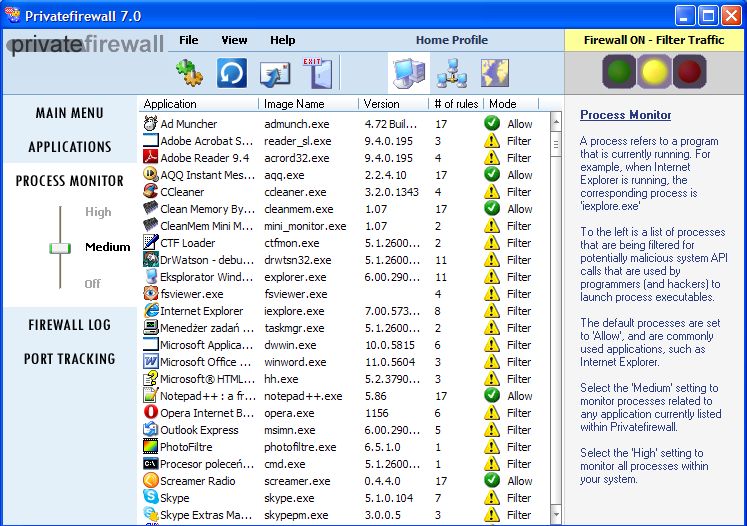Click the green traffic light
This screenshot has height=526, width=747.
(x=619, y=71)
